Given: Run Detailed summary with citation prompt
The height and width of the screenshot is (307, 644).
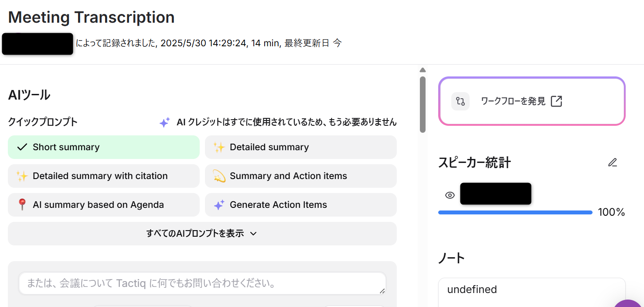Looking at the screenshot, I should click(103, 176).
